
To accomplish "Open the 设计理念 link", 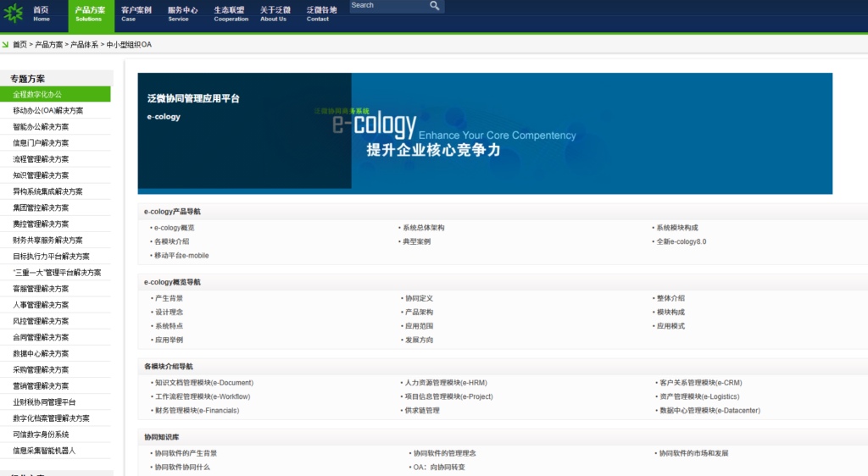I will click(169, 312).
